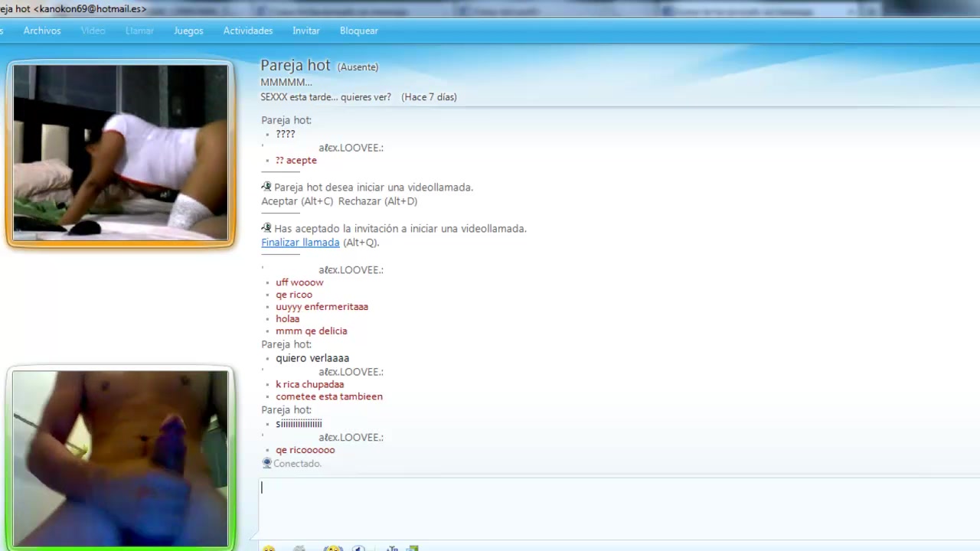This screenshot has height=551, width=980.
Task: Click the icon beside 'Has aceptado la invitación'
Action: pos(266,228)
